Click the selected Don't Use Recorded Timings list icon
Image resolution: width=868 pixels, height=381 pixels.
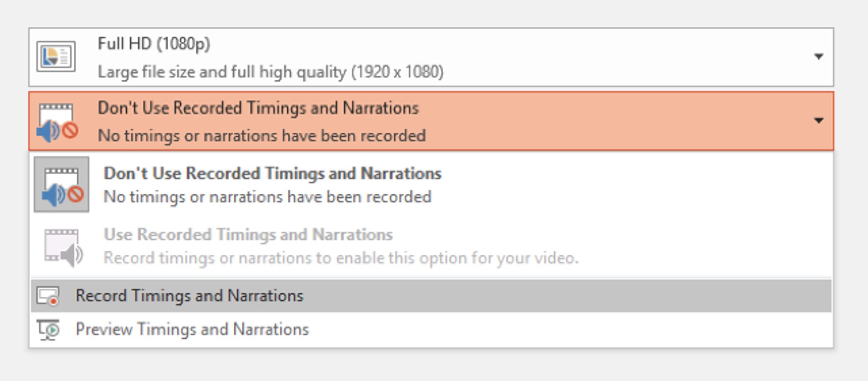point(61,185)
